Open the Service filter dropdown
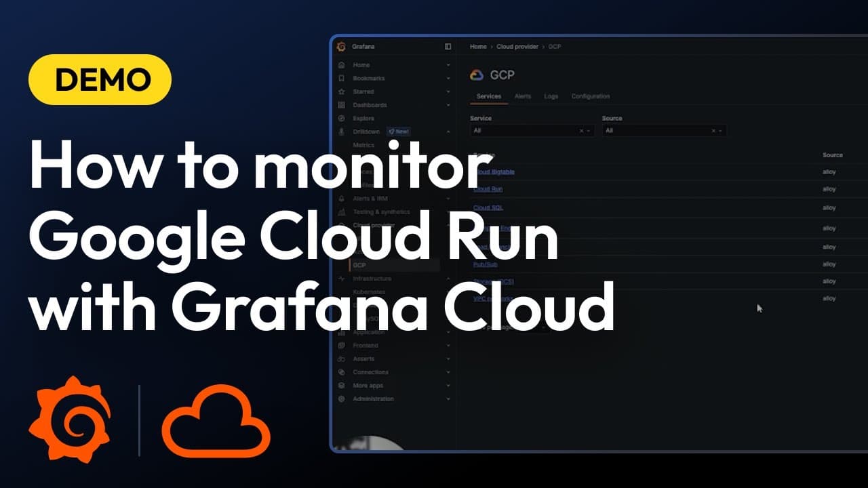Image resolution: width=868 pixels, height=488 pixels. 532,131
